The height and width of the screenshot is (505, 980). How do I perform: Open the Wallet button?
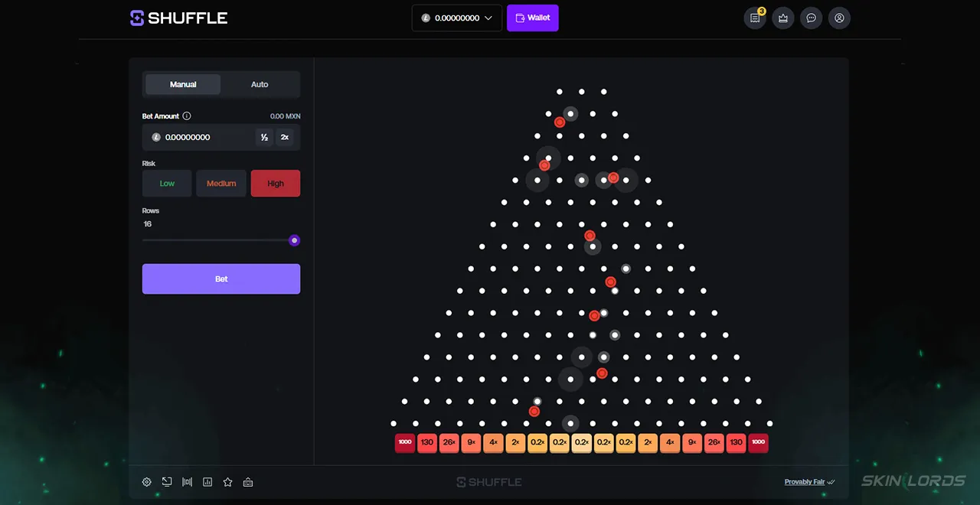(533, 18)
